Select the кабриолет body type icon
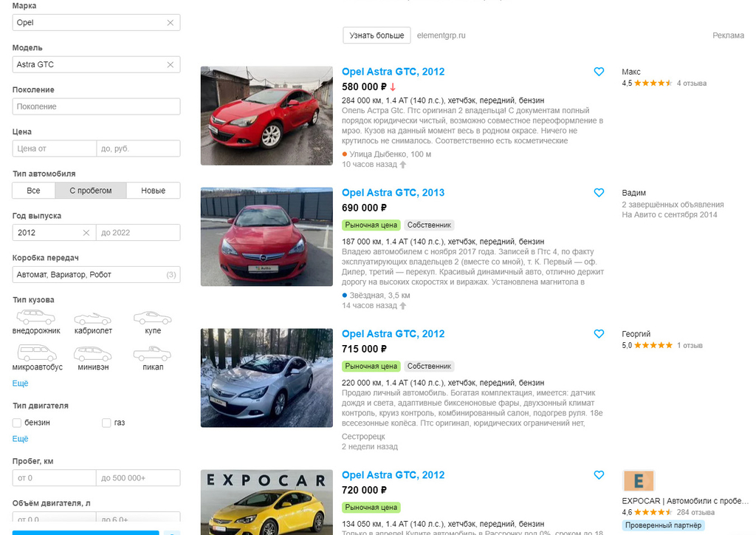 click(93, 319)
